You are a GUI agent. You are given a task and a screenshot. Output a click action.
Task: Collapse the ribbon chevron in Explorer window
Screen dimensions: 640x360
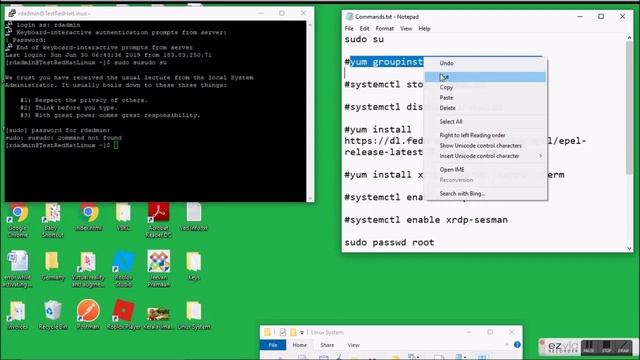[x=507, y=345]
